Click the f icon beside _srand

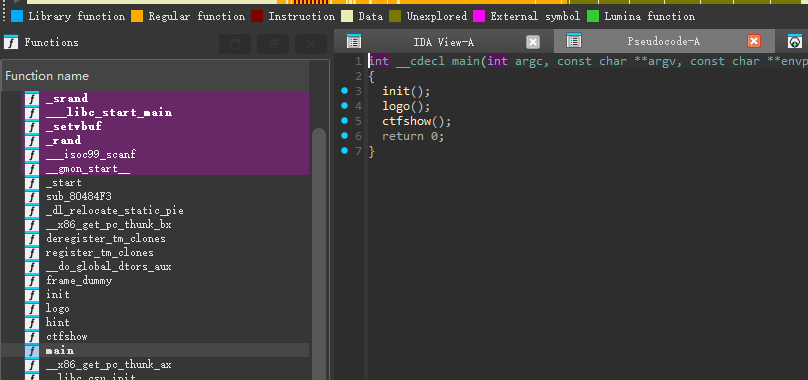click(32, 98)
